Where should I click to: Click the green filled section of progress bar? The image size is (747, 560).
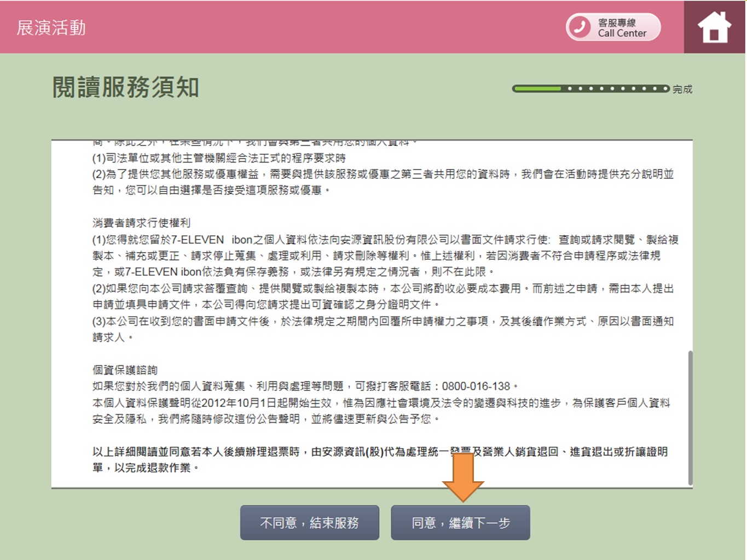(x=536, y=89)
